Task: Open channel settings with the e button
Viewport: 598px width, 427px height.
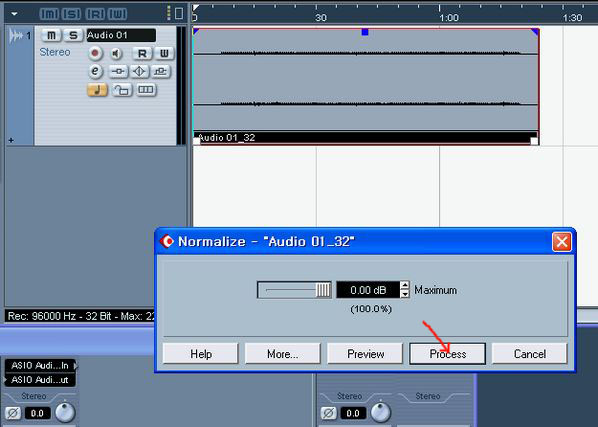Action: click(x=95, y=71)
